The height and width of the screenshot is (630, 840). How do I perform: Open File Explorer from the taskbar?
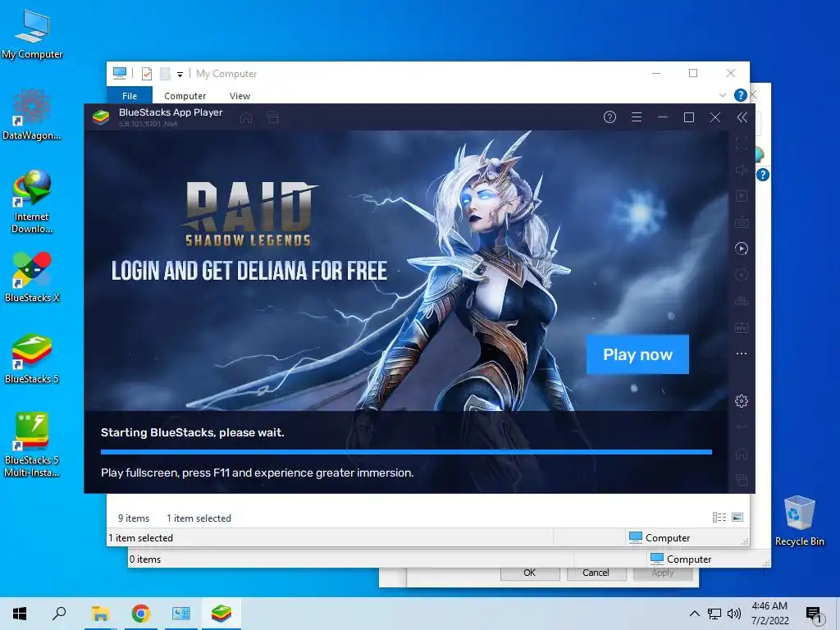(x=100, y=614)
